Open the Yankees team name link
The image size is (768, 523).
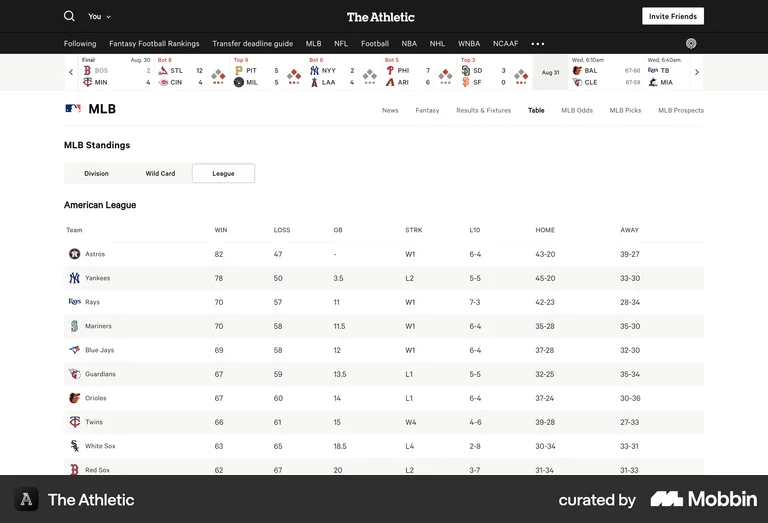97,278
